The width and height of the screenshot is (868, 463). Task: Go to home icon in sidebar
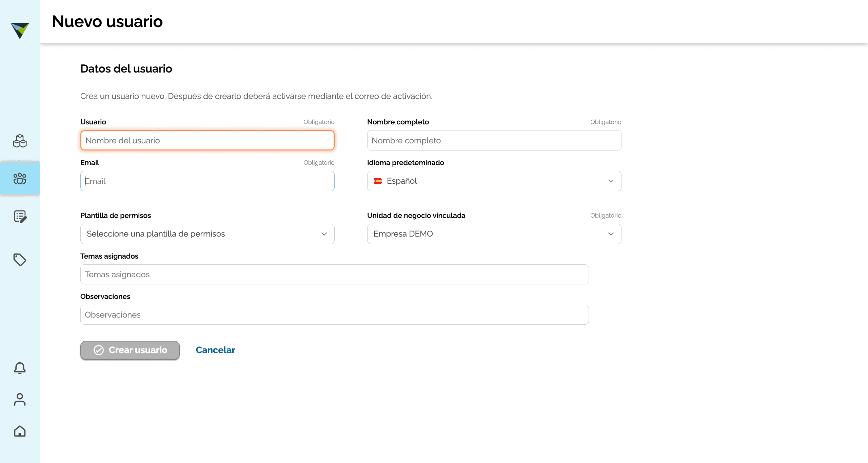click(x=20, y=431)
